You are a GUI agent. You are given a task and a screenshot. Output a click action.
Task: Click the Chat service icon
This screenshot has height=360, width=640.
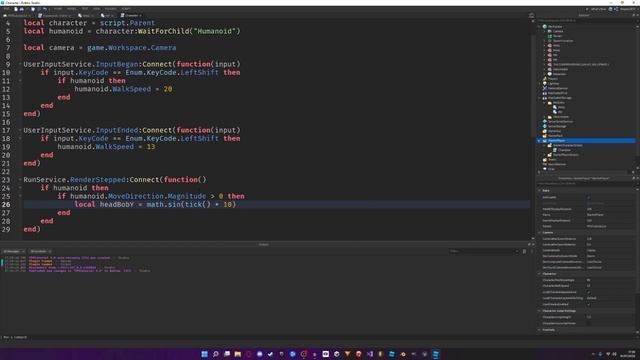tap(544, 169)
